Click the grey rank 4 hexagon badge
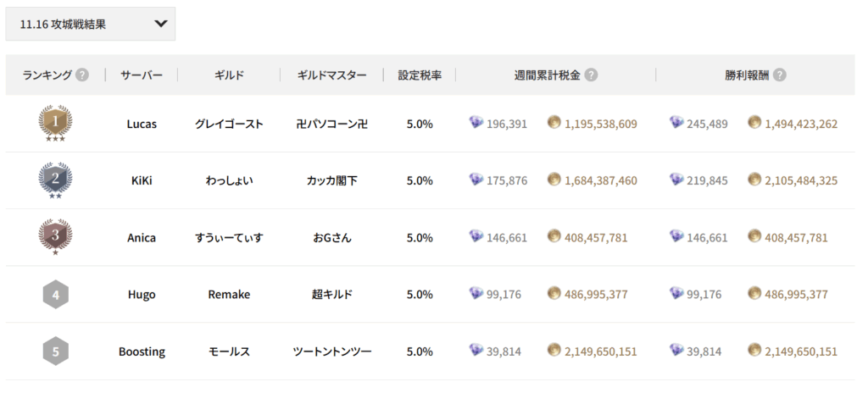868x393 pixels. (x=55, y=294)
